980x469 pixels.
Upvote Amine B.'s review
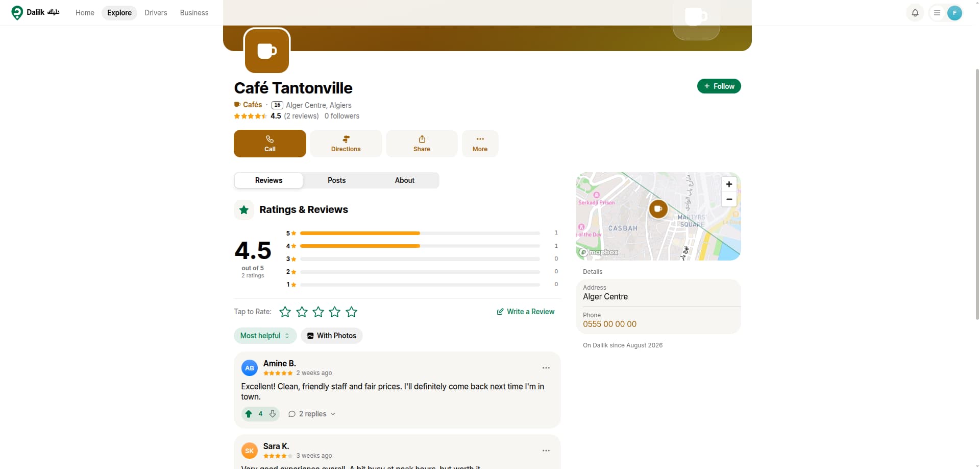coord(249,414)
